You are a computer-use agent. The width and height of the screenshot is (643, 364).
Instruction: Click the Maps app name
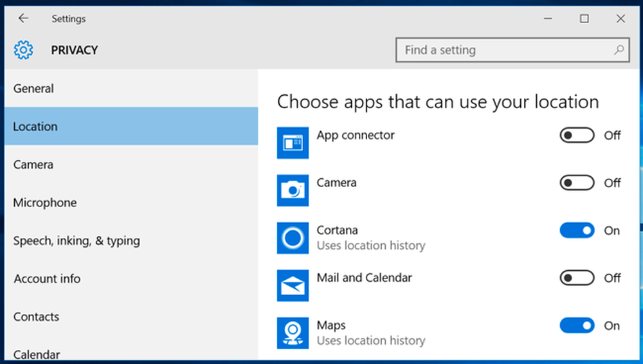pyautogui.click(x=331, y=325)
